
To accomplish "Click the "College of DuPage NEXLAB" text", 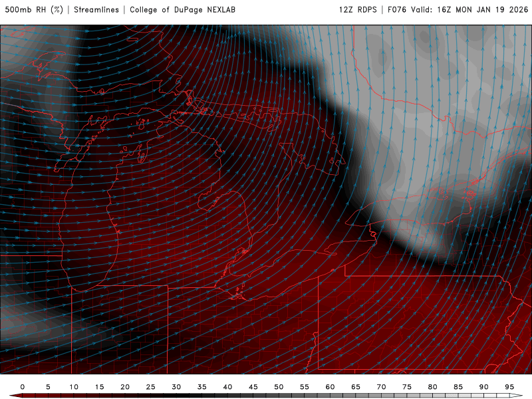I will 182,10.
